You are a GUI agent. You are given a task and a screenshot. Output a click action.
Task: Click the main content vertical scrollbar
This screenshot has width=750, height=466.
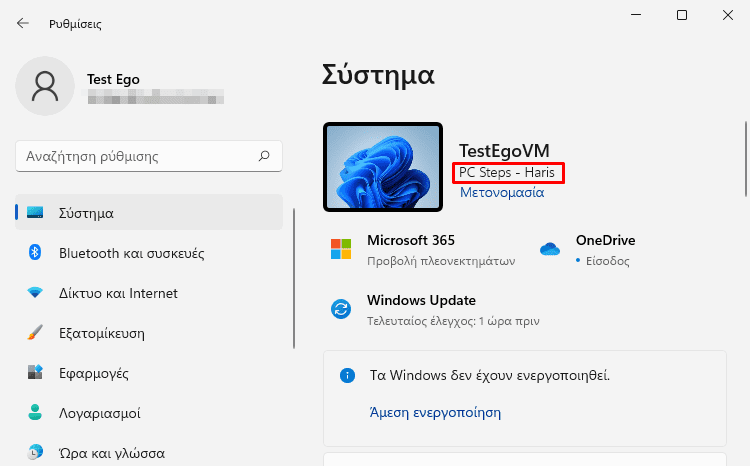point(745,159)
